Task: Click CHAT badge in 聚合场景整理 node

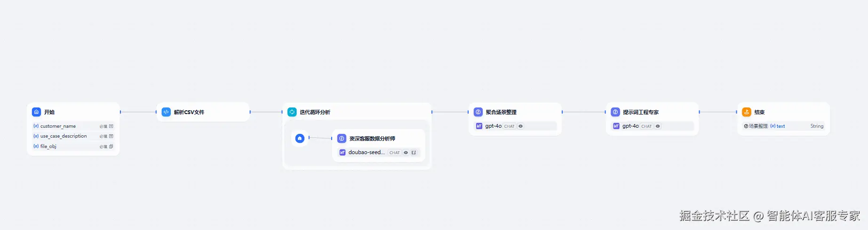Action: pos(510,126)
